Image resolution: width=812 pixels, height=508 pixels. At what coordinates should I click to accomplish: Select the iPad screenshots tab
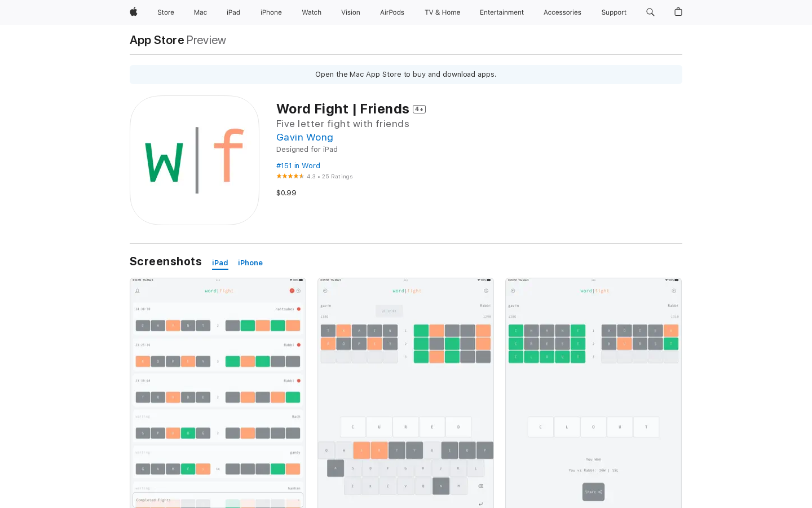(x=220, y=263)
